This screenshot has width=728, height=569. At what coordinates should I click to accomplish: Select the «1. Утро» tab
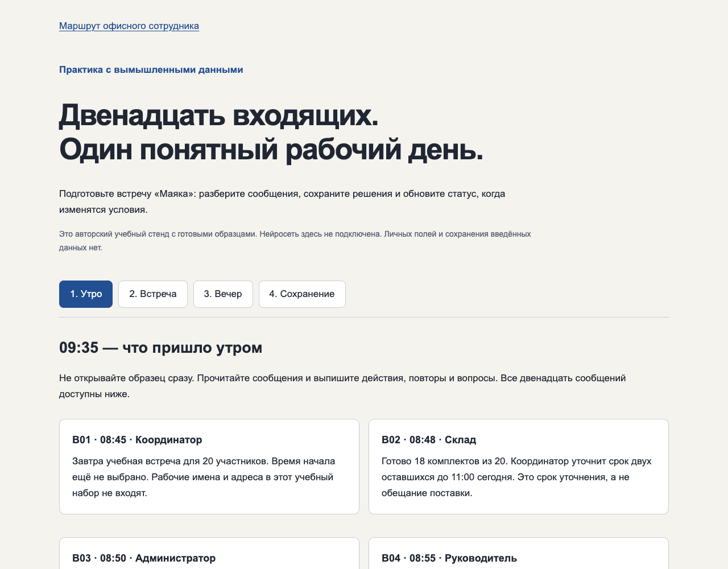(86, 294)
